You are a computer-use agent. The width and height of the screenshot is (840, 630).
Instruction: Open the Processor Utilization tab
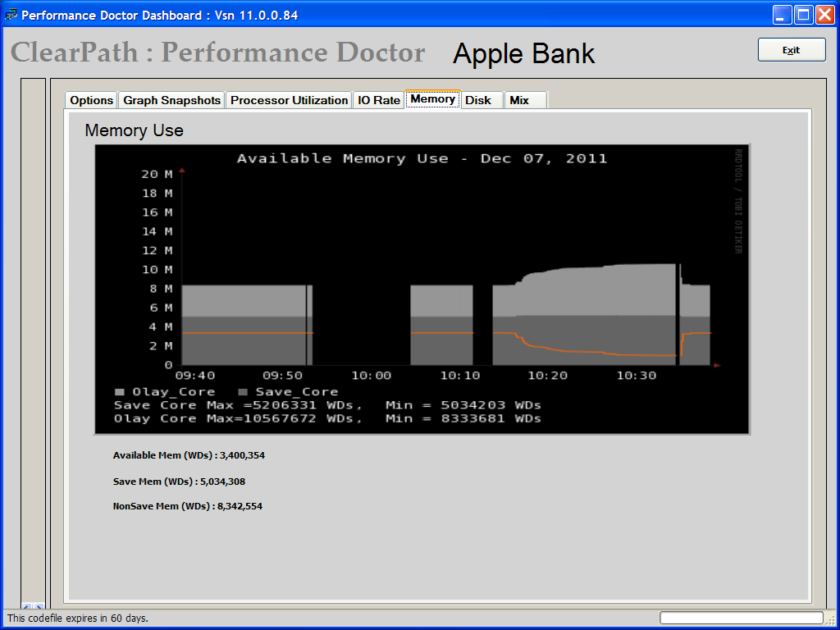point(289,100)
